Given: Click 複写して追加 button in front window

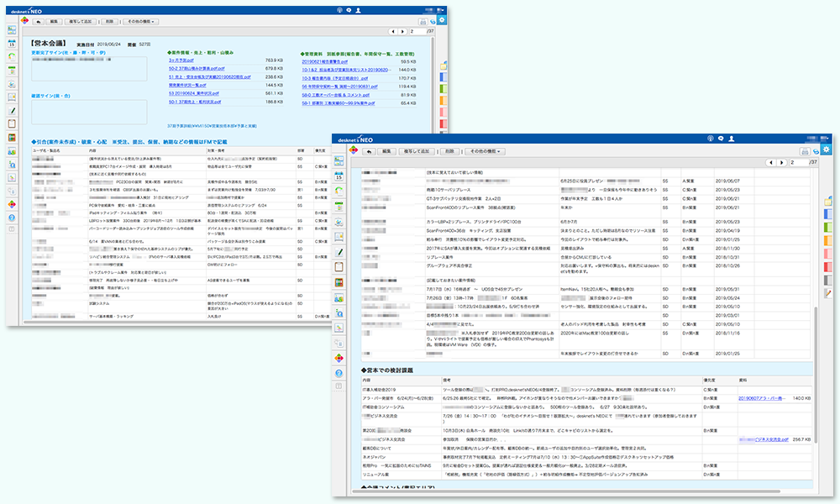Looking at the screenshot, I should pyautogui.click(x=417, y=151).
